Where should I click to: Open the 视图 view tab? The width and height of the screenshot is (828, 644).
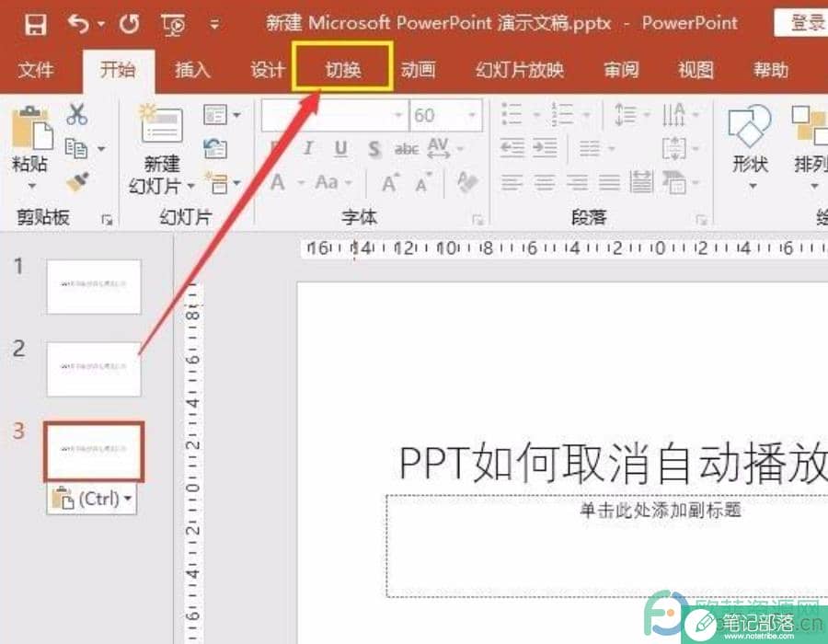696,70
